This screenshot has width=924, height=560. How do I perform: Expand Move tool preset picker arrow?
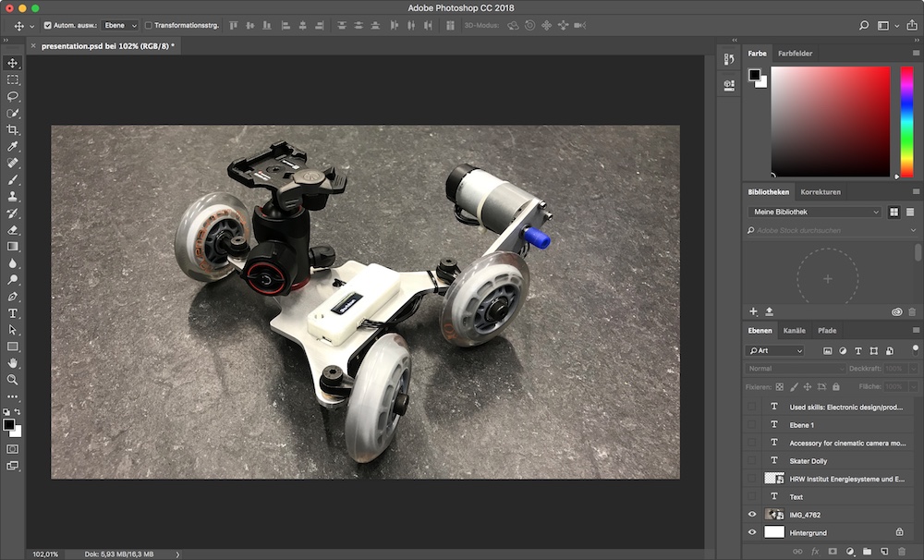pos(31,26)
